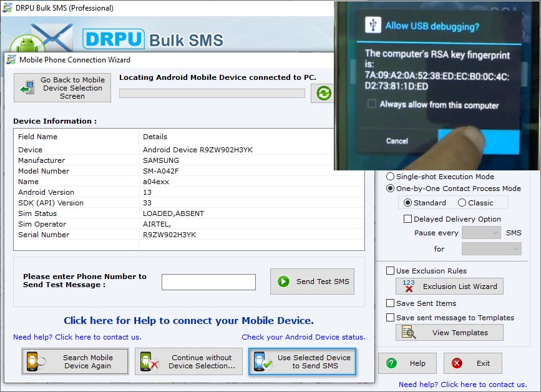Select the SAMSUNG manufacturer value
The width and height of the screenshot is (541, 392).
[161, 160]
